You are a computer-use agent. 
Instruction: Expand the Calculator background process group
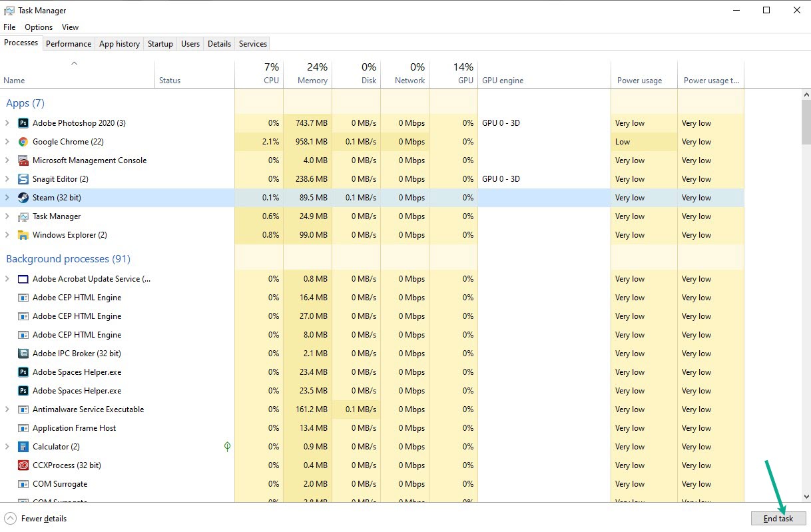click(x=7, y=447)
